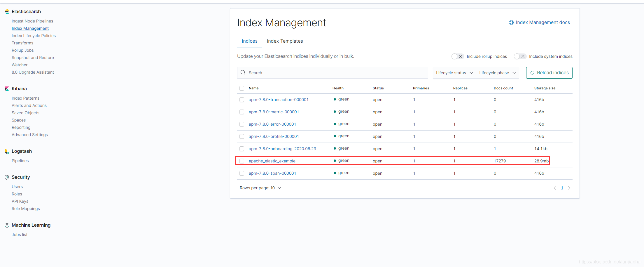The width and height of the screenshot is (644, 267).
Task: Open API Keys under Security
Action: 20,201
